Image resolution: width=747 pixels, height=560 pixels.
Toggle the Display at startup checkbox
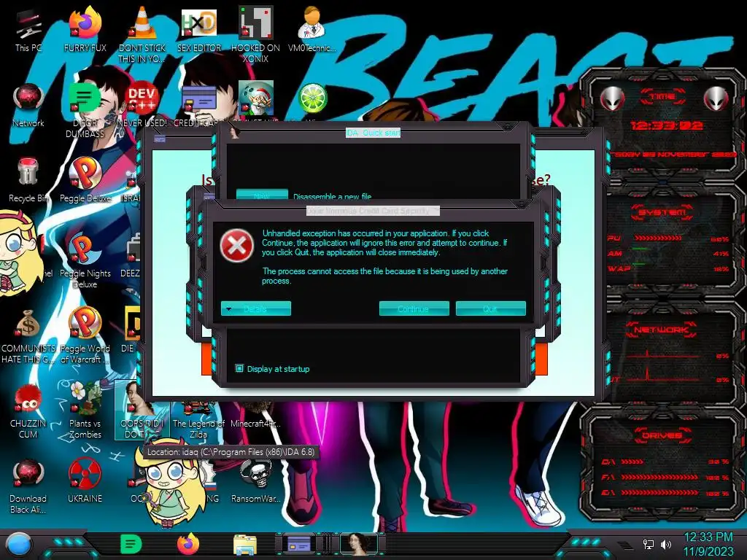coord(239,368)
